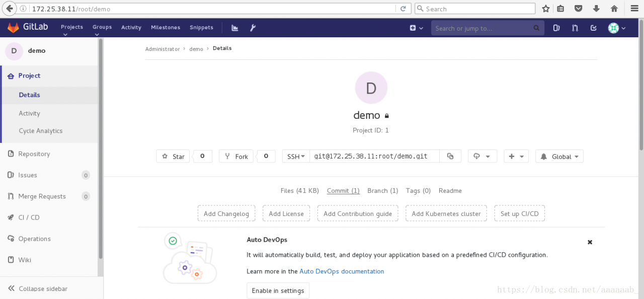Dismiss the Auto DevOps banner
This screenshot has height=299, width=644.
[x=590, y=242]
